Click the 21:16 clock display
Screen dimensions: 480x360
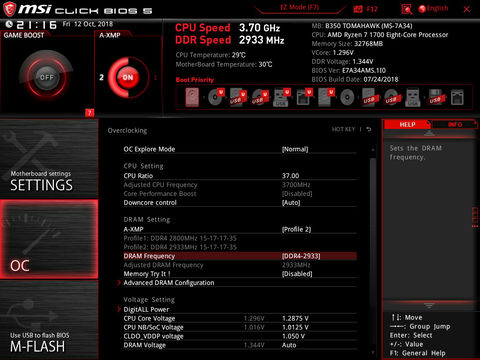click(37, 25)
